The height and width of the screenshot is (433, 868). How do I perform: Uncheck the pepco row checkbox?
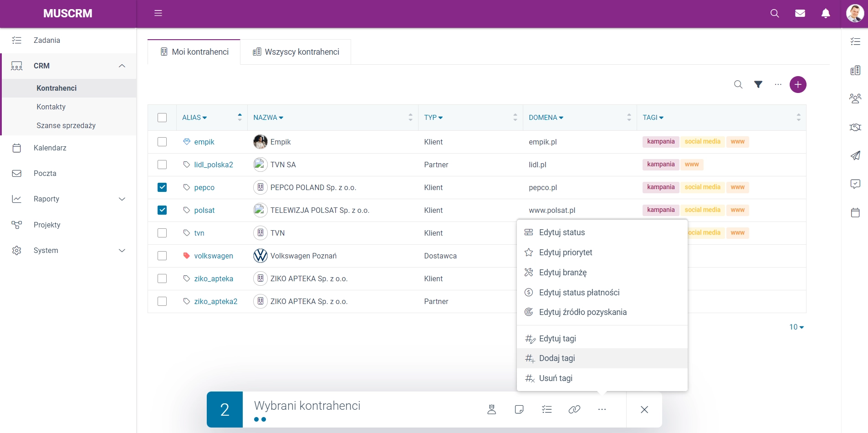[x=162, y=187]
